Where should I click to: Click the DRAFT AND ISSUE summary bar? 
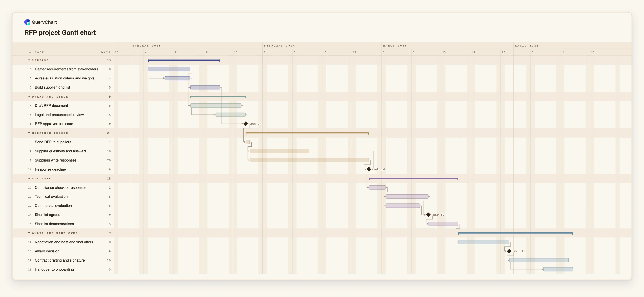click(x=218, y=97)
